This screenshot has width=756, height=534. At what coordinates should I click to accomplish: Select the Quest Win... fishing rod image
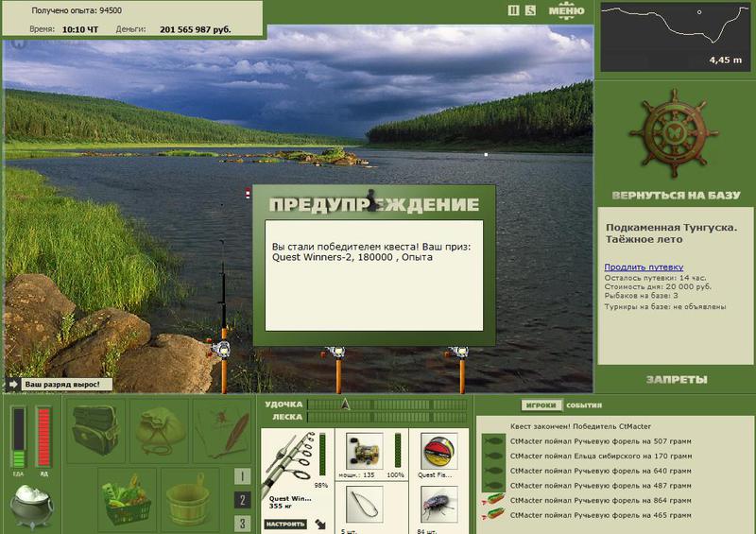point(290,462)
